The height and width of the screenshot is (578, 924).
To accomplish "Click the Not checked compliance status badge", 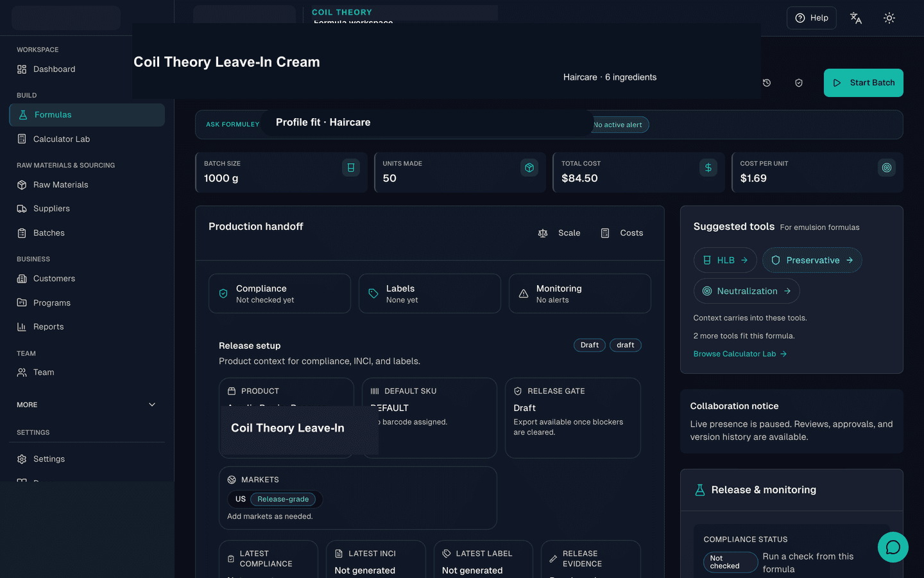I will pyautogui.click(x=730, y=563).
